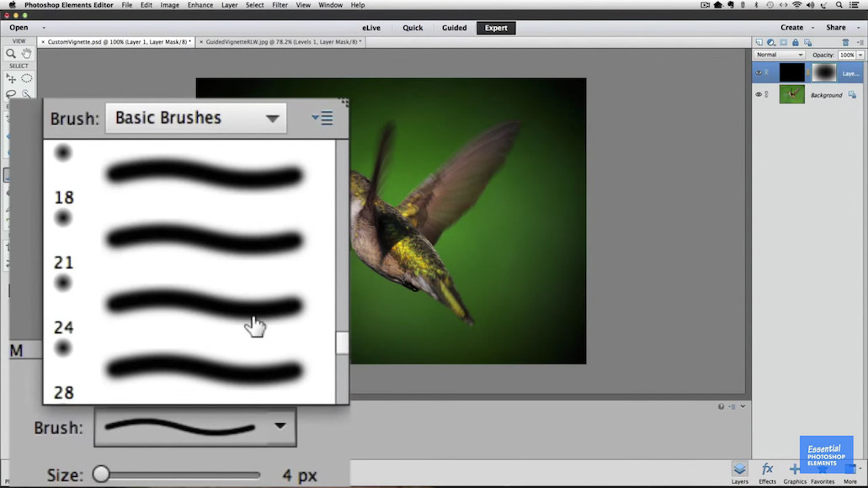Open the Window menu
The image size is (868, 488).
(331, 5)
